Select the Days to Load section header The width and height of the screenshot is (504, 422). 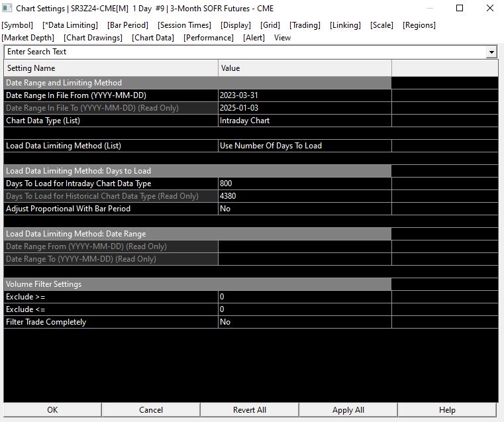coord(197,171)
